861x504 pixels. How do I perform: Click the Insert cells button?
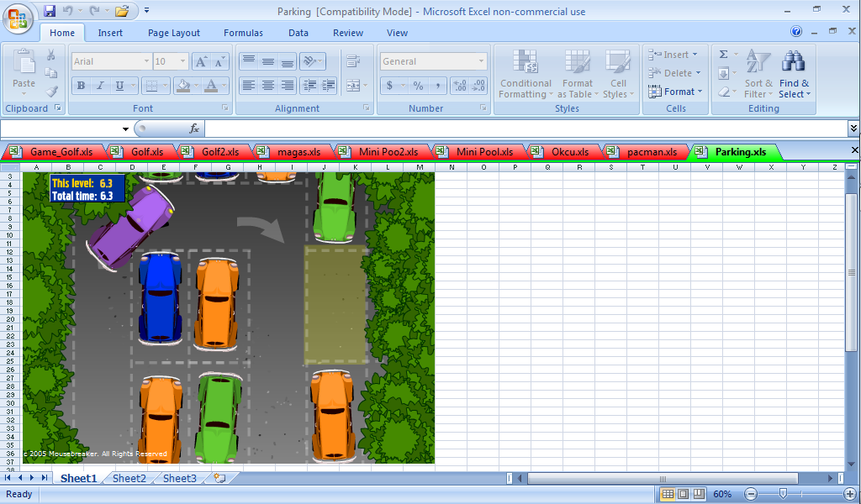[x=673, y=55]
